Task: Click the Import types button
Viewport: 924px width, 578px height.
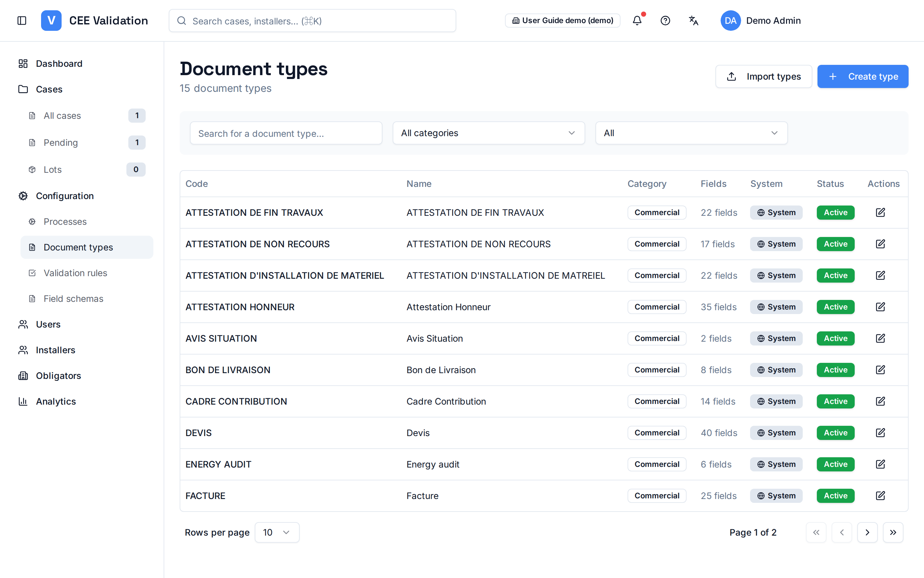Action: (x=763, y=76)
